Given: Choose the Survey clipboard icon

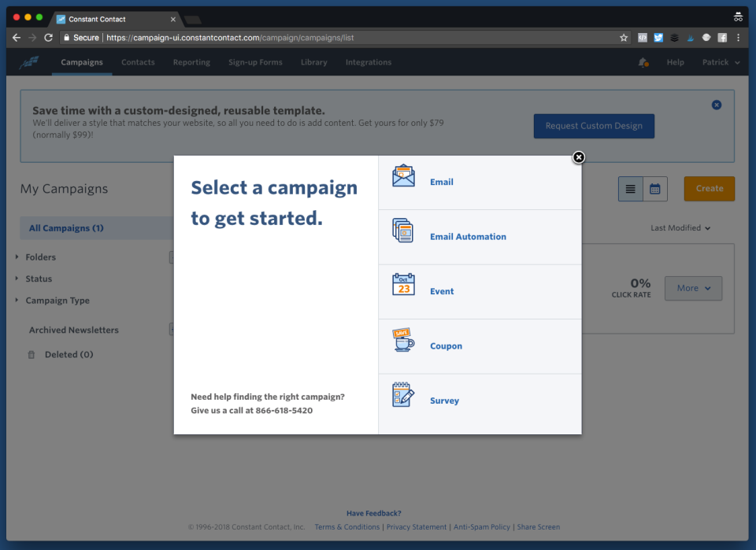Looking at the screenshot, I should (x=403, y=394).
